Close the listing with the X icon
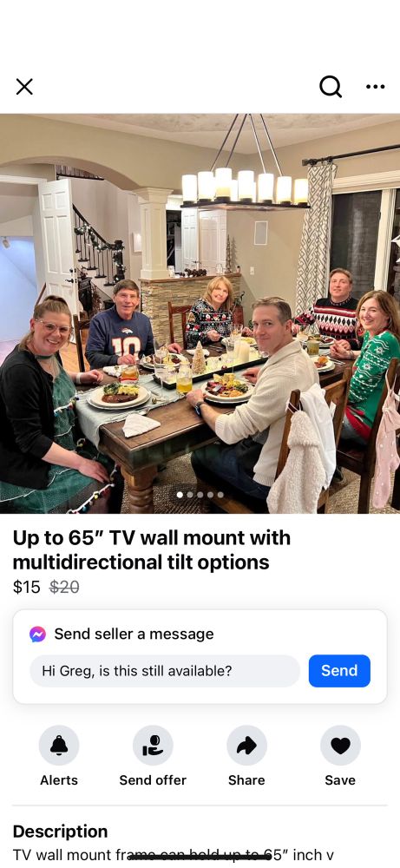Viewport: 400px width, 868px height. tap(24, 86)
